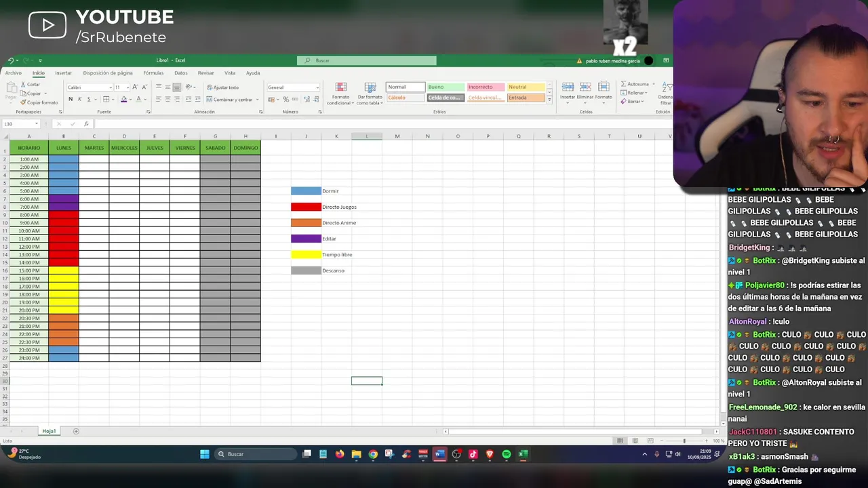
Task: Open the Archivo tab
Action: [13, 73]
